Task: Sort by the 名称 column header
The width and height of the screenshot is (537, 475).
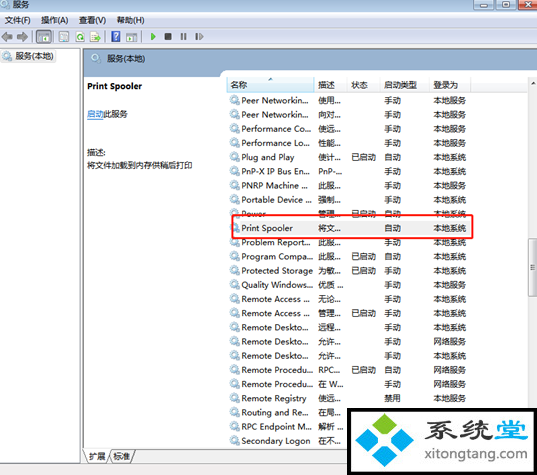Action: [x=270, y=85]
